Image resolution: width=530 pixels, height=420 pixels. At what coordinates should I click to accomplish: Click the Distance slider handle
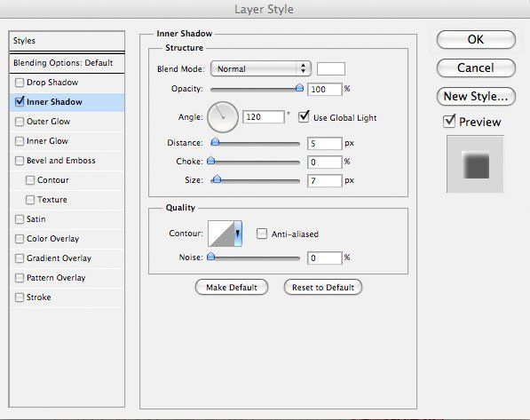[x=215, y=142]
